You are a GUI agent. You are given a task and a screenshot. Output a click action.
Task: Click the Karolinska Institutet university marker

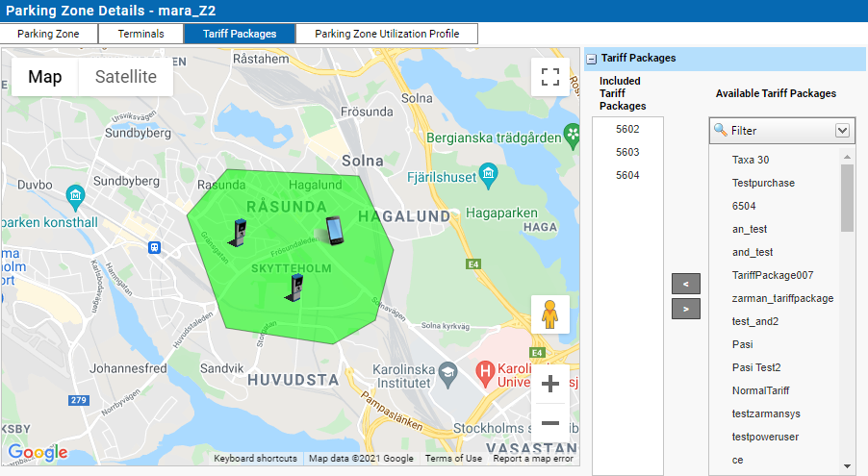point(447,374)
